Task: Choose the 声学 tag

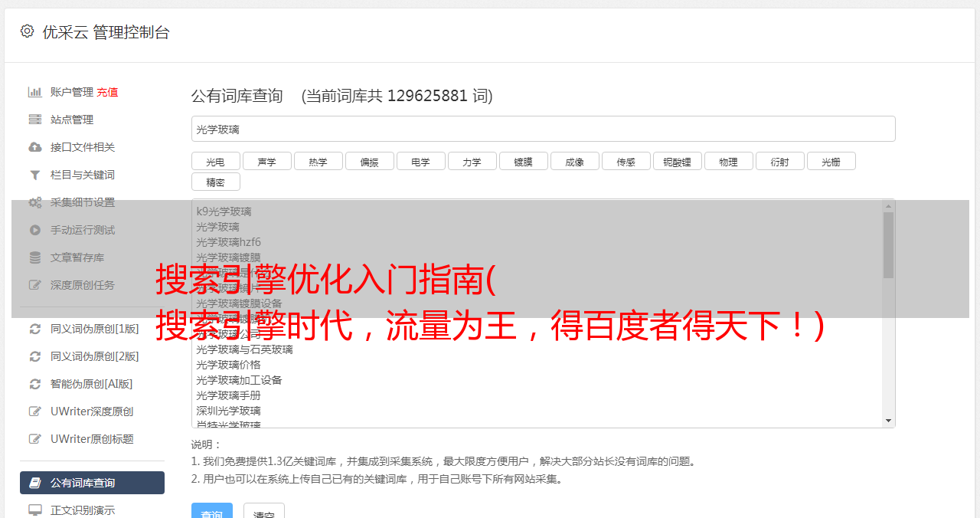Action: pos(266,162)
